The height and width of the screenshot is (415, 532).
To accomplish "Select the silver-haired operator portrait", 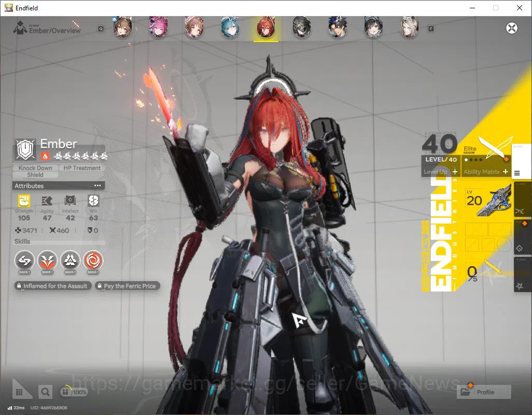I will 409,27.
